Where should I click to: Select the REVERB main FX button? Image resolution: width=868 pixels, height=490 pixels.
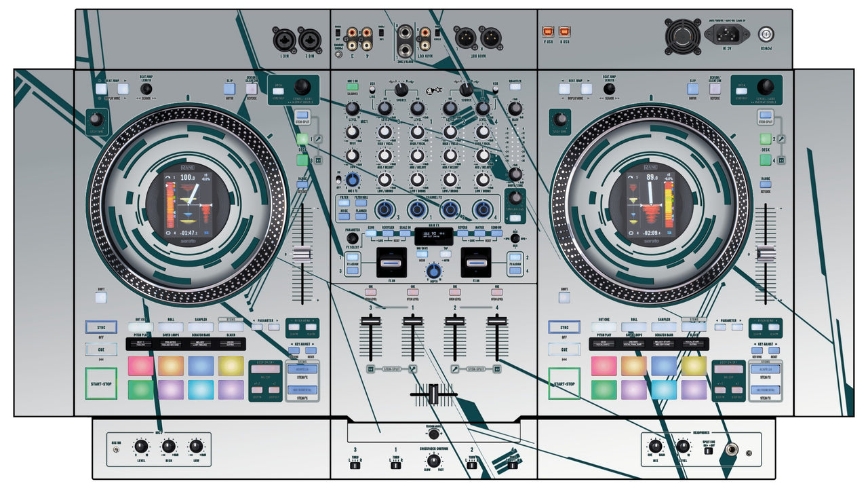pyautogui.click(x=462, y=233)
